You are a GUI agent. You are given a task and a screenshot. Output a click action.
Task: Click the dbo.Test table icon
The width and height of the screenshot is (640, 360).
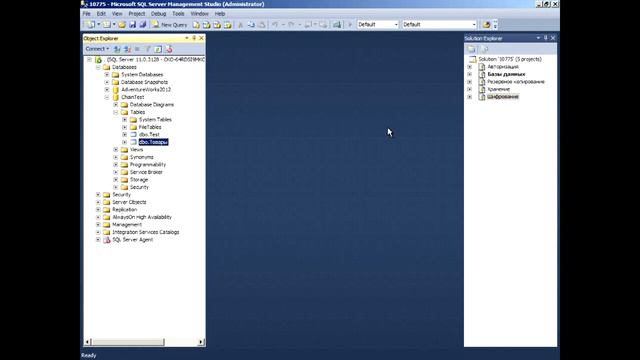(133, 134)
